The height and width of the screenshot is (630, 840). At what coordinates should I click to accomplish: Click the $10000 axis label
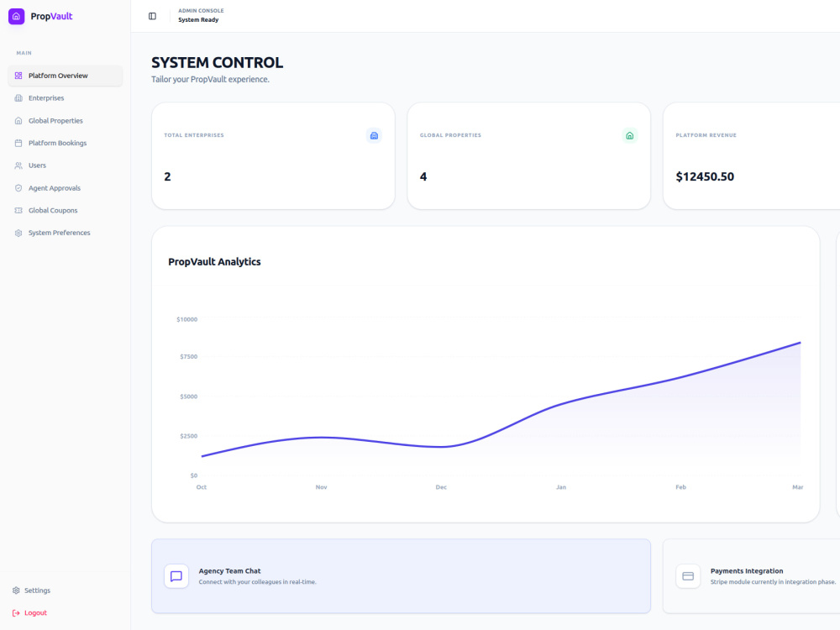pyautogui.click(x=187, y=319)
